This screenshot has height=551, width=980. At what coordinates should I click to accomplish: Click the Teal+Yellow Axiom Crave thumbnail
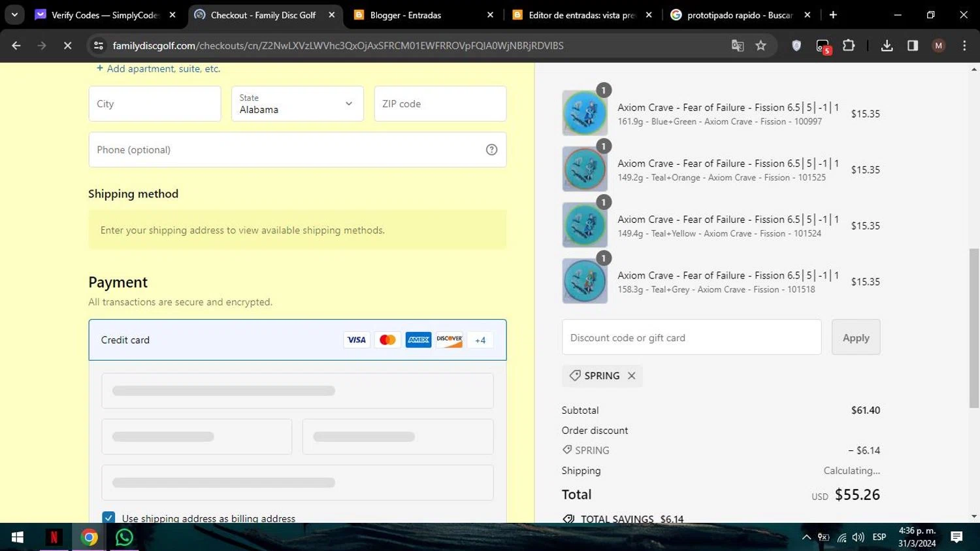[585, 225]
